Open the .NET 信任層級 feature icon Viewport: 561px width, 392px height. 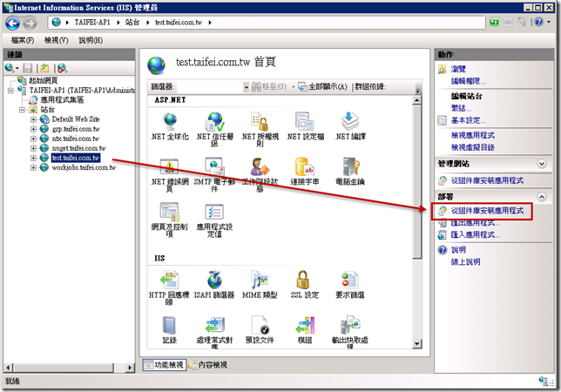pos(214,129)
